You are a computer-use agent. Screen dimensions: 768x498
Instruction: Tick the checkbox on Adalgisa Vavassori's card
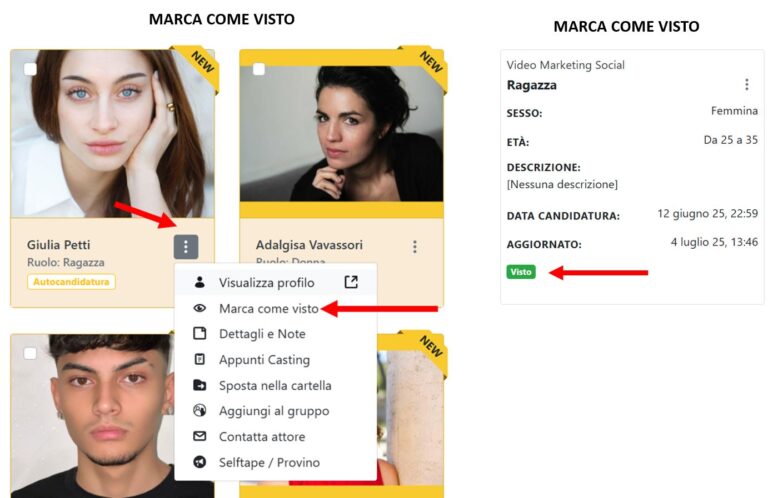[x=259, y=69]
